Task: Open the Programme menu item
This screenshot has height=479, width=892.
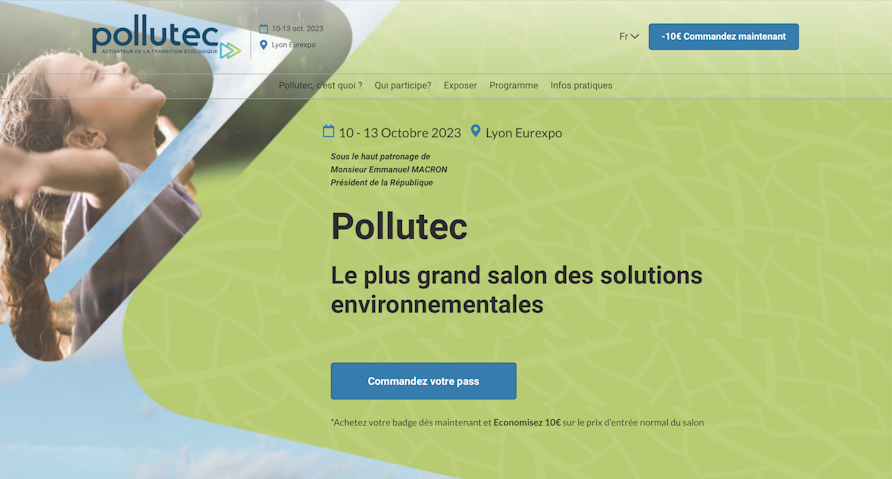Action: tap(514, 85)
